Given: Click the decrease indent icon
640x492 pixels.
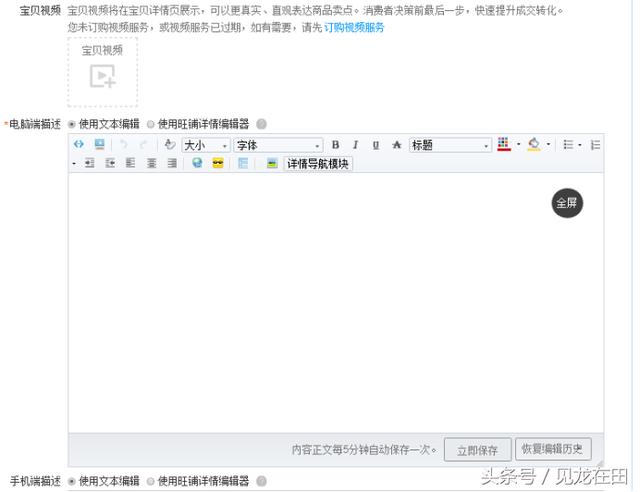Looking at the screenshot, I should click(x=89, y=163).
